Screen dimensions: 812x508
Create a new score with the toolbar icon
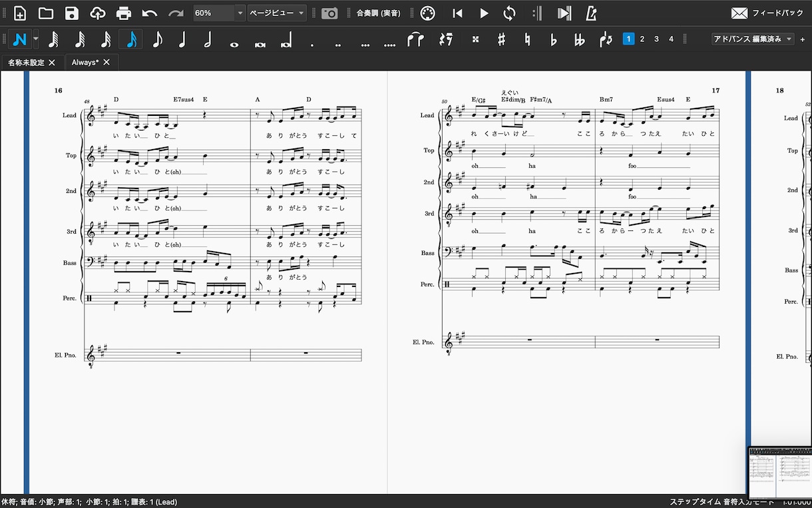21,13
